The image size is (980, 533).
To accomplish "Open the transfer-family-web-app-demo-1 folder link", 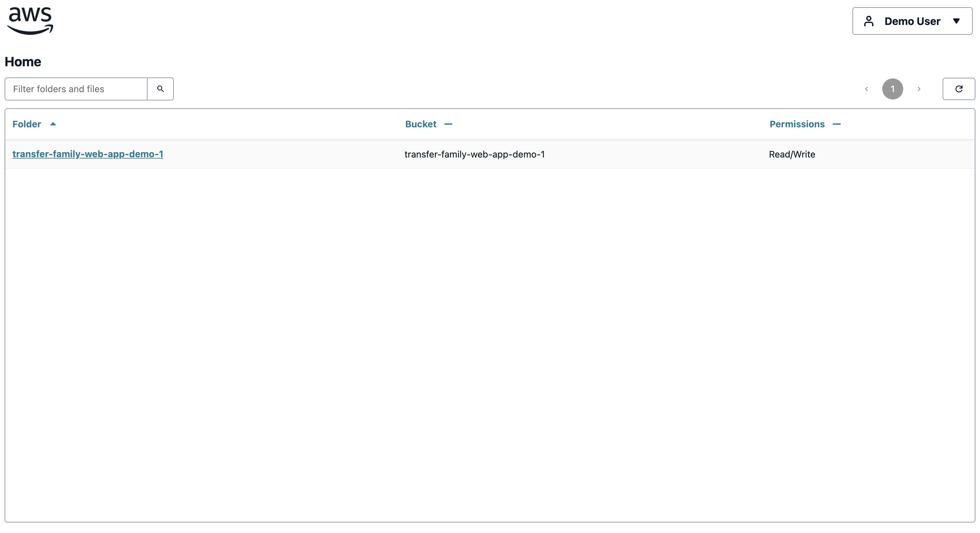I will coord(88,154).
